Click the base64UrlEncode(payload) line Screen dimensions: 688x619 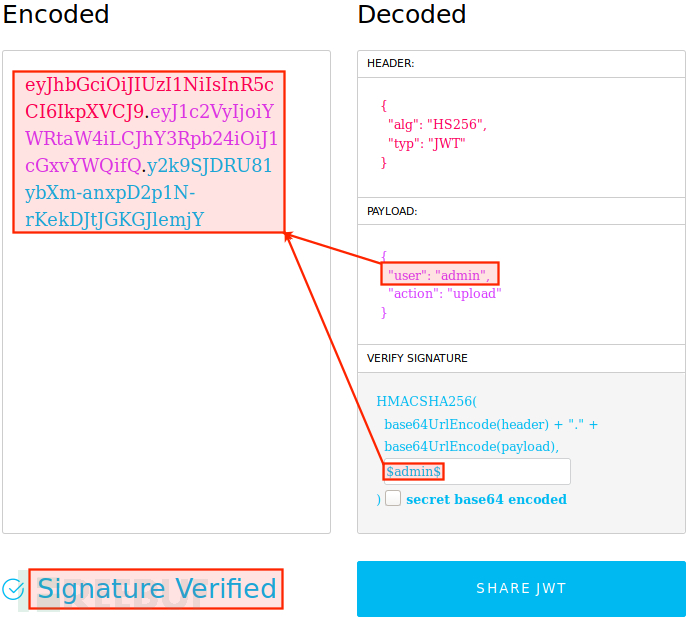[471, 447]
